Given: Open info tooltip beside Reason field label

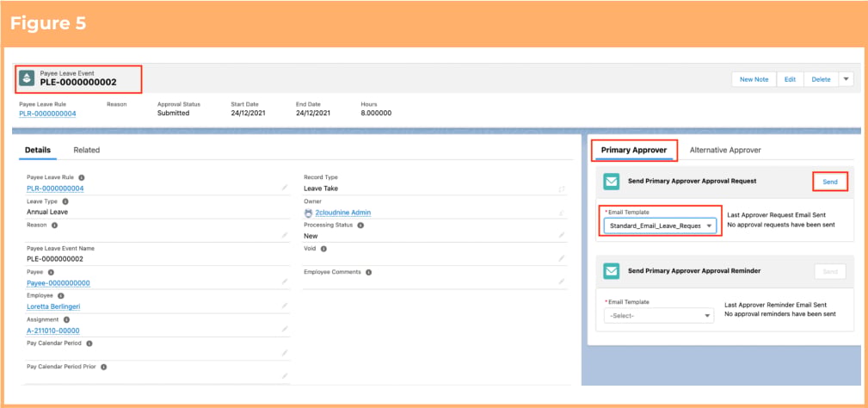Looking at the screenshot, I should pyautogui.click(x=54, y=226).
